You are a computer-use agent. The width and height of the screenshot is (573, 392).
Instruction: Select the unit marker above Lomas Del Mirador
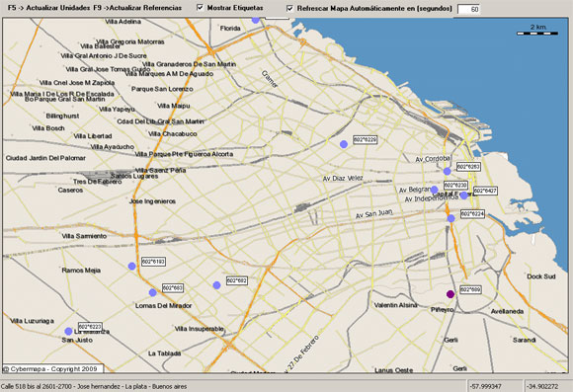coord(153,292)
